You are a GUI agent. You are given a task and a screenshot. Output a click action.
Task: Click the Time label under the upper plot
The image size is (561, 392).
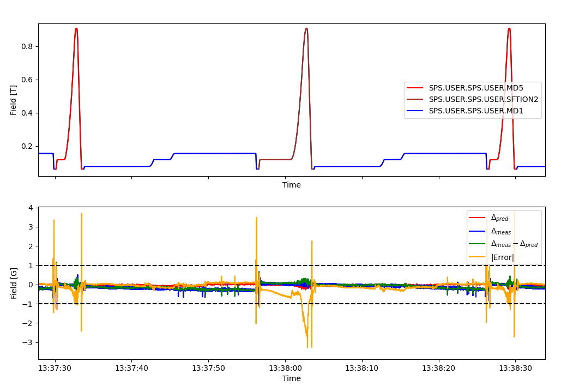292,185
